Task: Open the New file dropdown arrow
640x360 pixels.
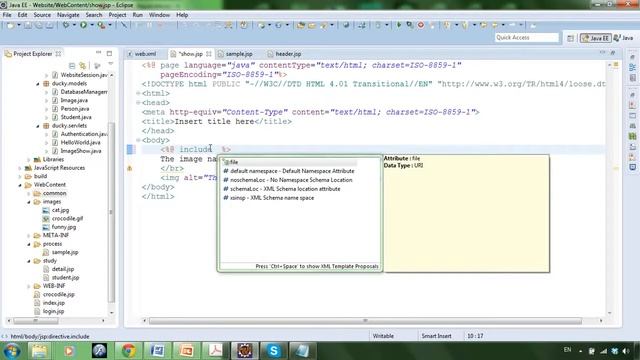Action: [x=19, y=25]
